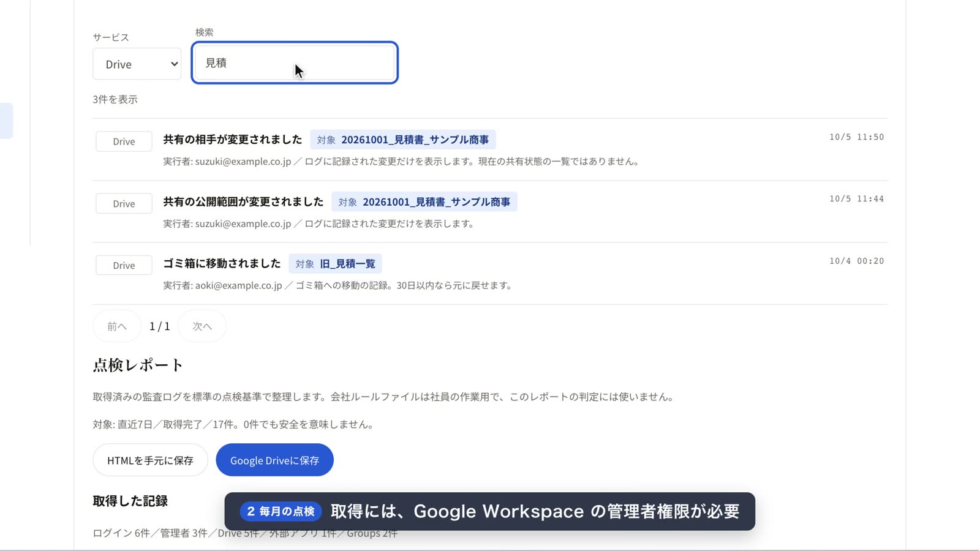
Task: Click the 前へ pagination button
Action: click(x=117, y=326)
